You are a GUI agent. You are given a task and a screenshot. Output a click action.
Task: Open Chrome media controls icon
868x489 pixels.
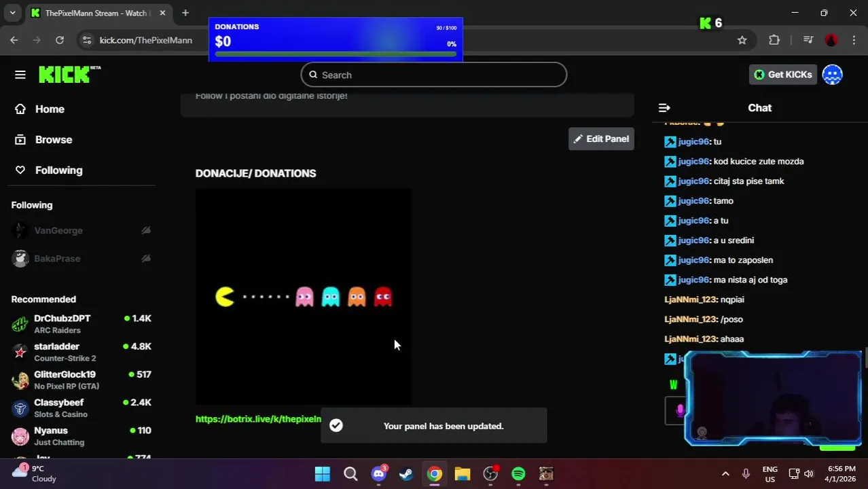pyautogui.click(x=808, y=40)
